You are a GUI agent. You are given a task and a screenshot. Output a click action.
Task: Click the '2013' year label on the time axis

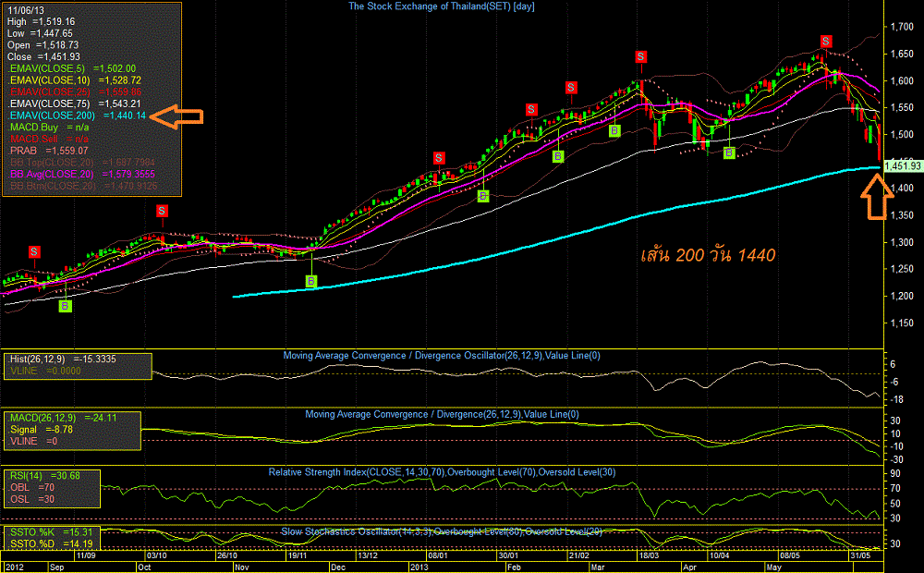(419, 567)
